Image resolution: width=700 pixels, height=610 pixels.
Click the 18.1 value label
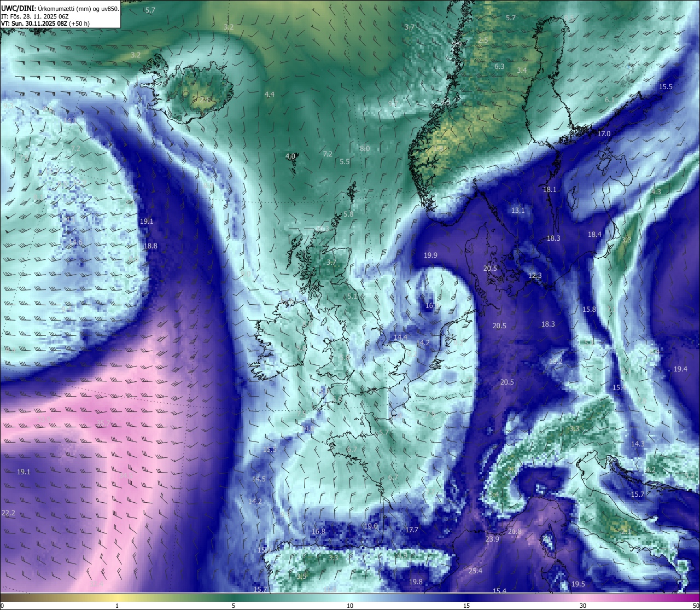(550, 190)
